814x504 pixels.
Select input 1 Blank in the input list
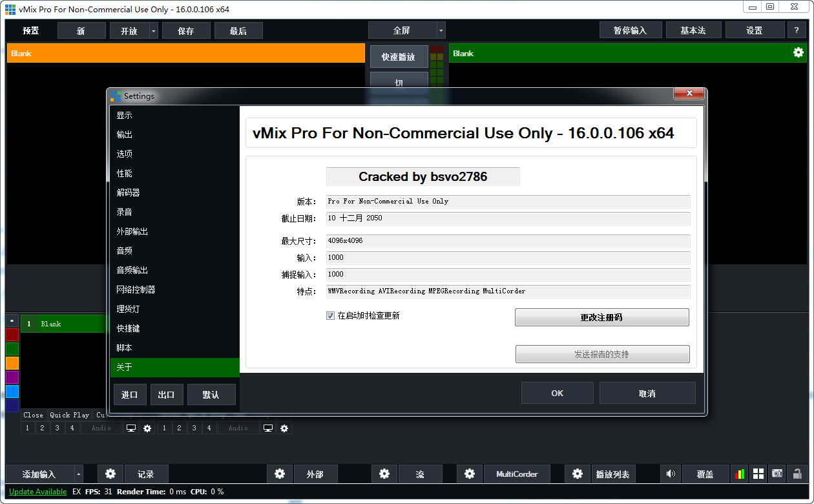point(63,324)
